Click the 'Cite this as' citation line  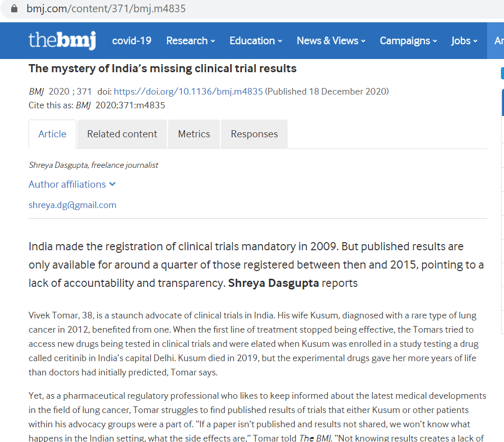[97, 105]
